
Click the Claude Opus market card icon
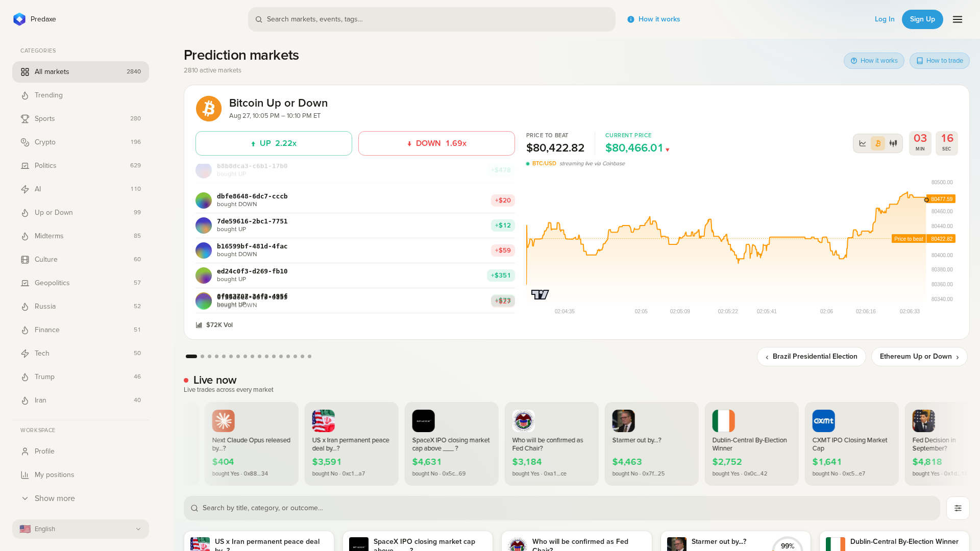click(224, 421)
